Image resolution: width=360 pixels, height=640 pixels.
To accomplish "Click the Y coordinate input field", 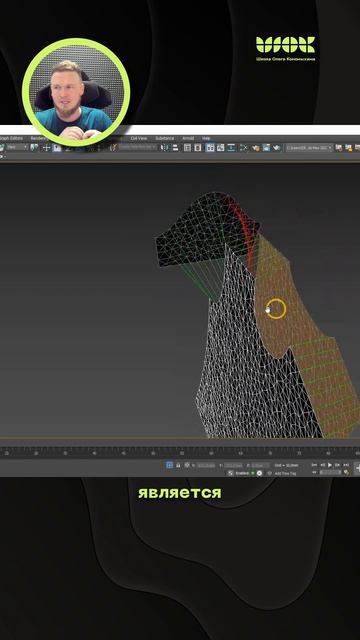I will pos(233,465).
